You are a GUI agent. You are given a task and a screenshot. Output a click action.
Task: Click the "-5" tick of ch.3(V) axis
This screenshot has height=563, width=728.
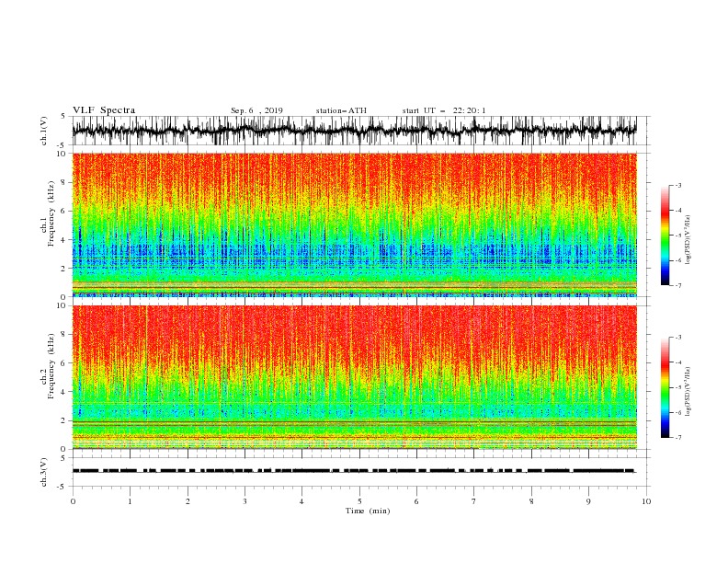[62, 487]
